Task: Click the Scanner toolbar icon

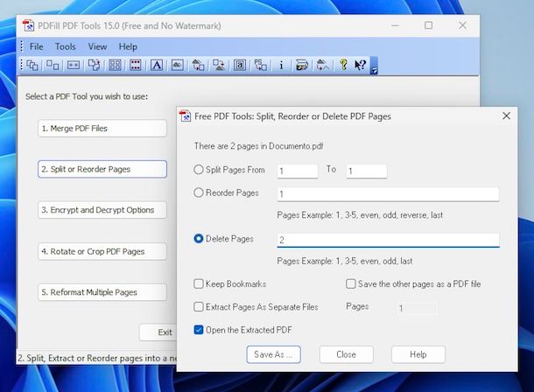Action: 302,65
